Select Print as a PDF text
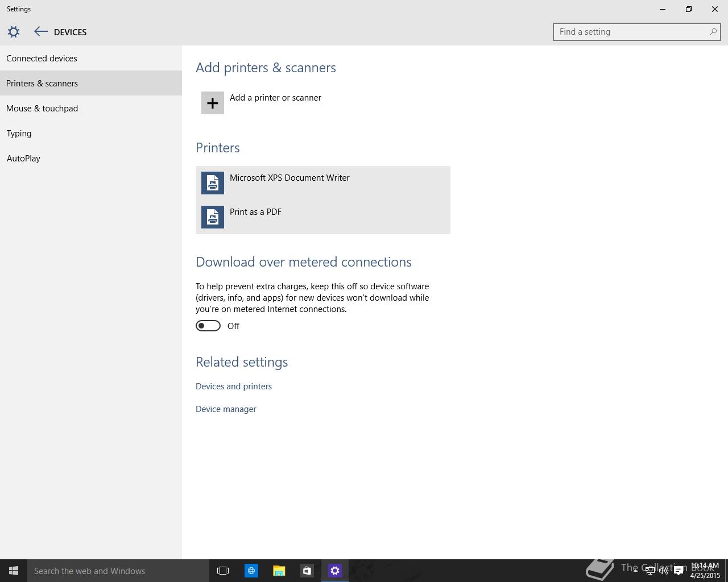 pyautogui.click(x=255, y=212)
